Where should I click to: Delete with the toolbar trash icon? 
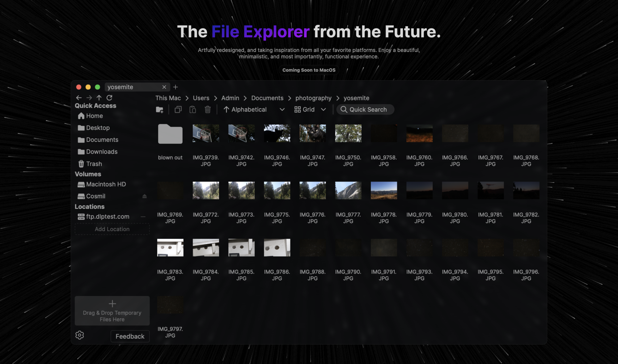click(208, 110)
